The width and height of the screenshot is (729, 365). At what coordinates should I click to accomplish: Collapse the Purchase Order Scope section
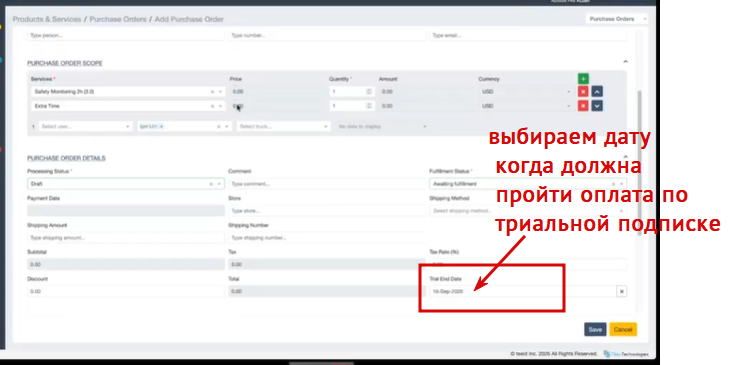625,62
